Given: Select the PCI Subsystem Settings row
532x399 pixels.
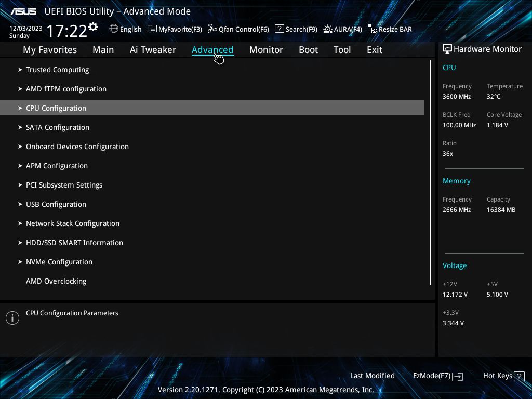Looking at the screenshot, I should (212, 185).
